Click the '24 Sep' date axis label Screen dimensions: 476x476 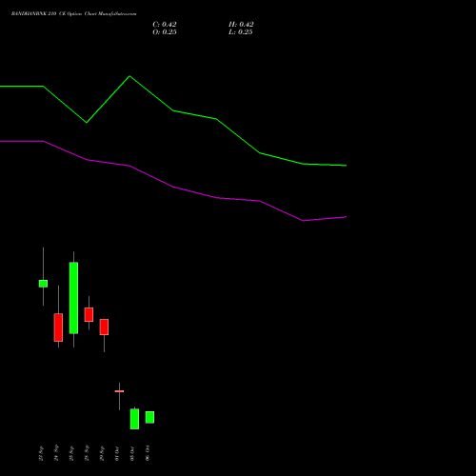tap(56, 453)
